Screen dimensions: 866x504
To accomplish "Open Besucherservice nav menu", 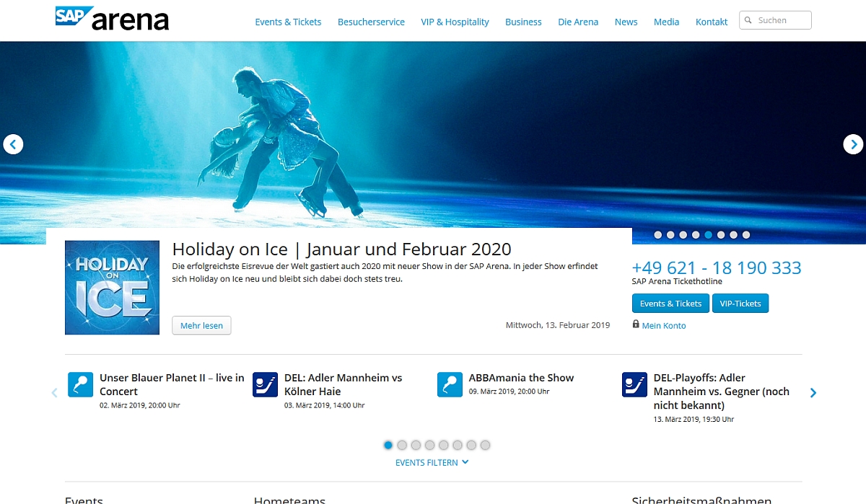I will point(371,22).
